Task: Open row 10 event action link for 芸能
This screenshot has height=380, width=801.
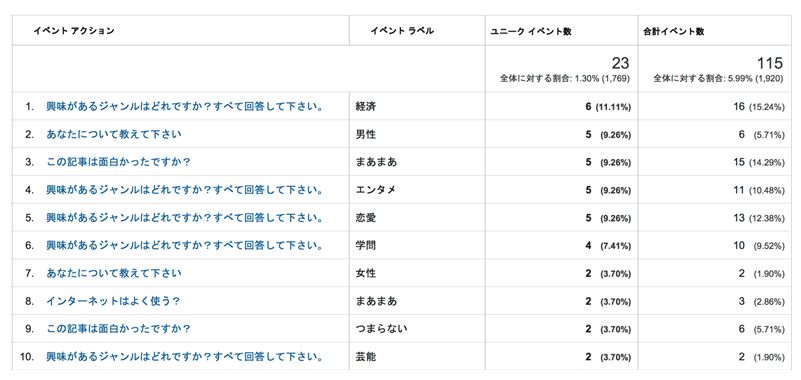Action: pyautogui.click(x=184, y=356)
